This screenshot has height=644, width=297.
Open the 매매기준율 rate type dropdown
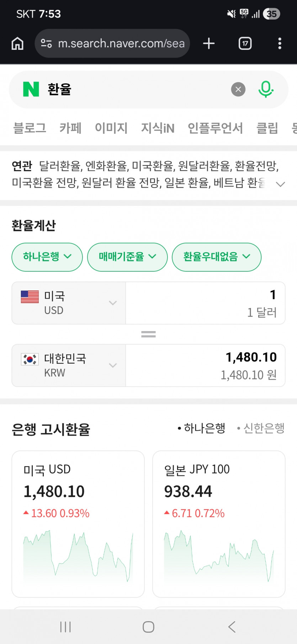point(127,257)
